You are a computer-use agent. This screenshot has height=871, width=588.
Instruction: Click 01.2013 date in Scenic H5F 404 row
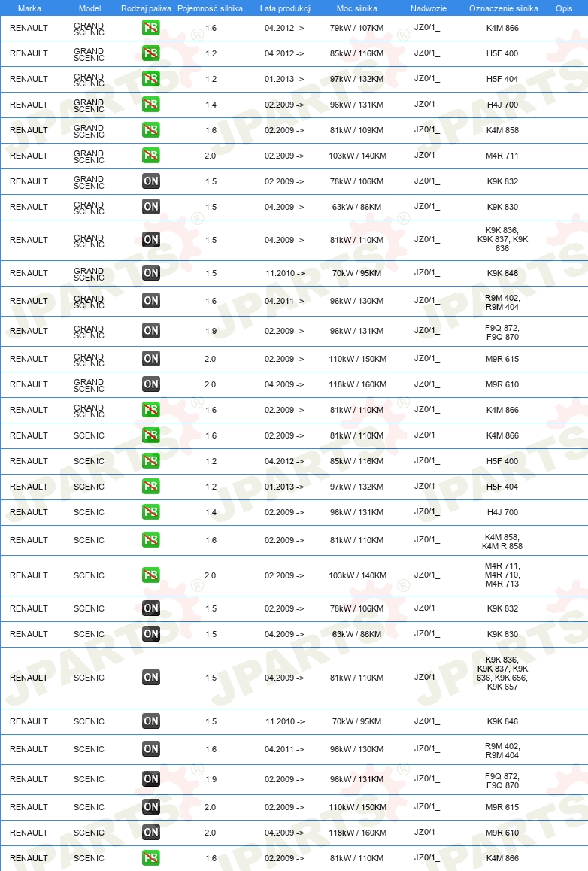283,486
